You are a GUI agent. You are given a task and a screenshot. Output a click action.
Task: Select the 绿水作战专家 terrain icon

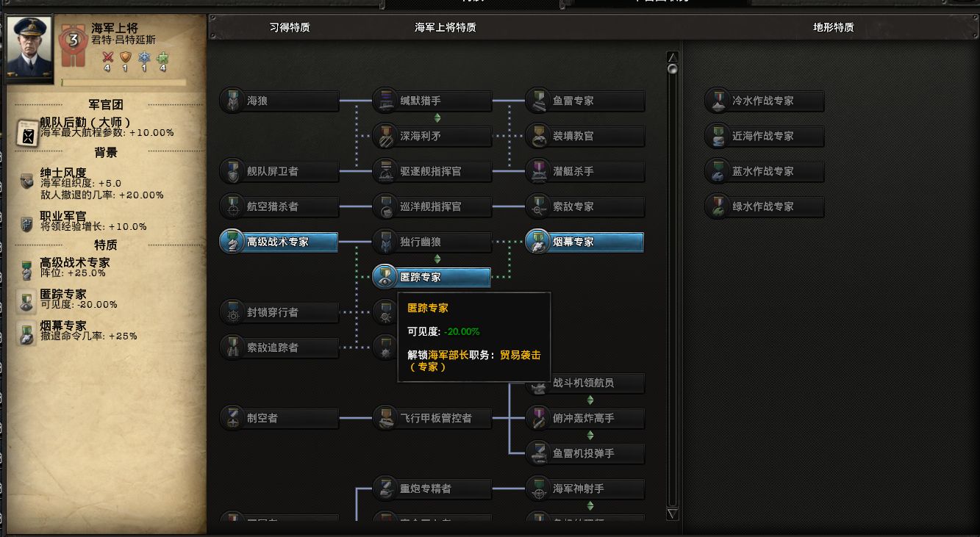coord(717,207)
